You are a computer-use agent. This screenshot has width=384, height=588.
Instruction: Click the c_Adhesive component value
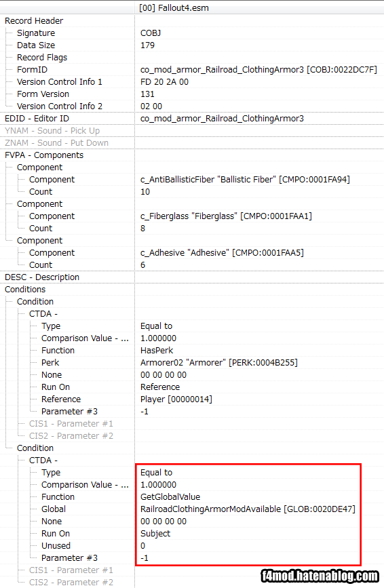tap(222, 253)
